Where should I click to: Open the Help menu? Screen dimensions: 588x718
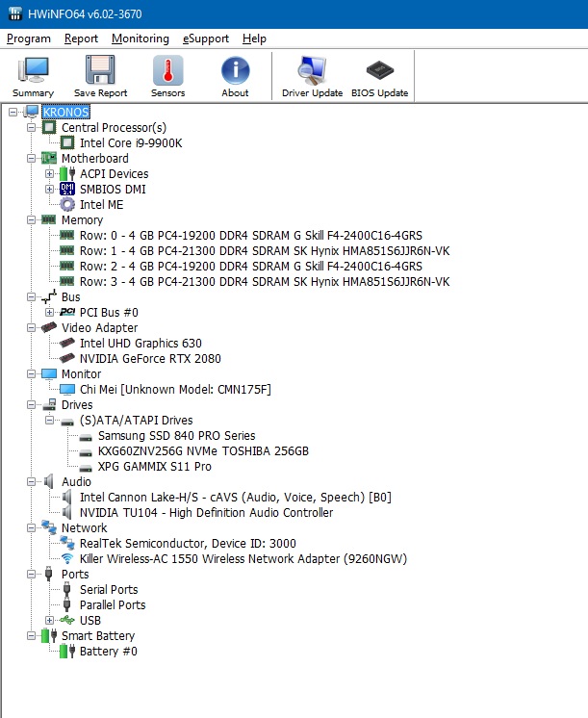[x=254, y=38]
